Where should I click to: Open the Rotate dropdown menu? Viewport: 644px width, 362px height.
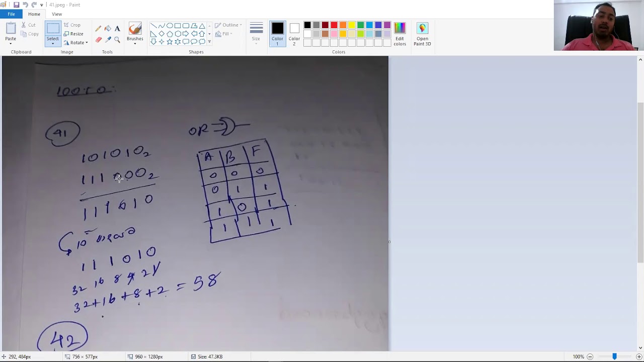pos(76,43)
